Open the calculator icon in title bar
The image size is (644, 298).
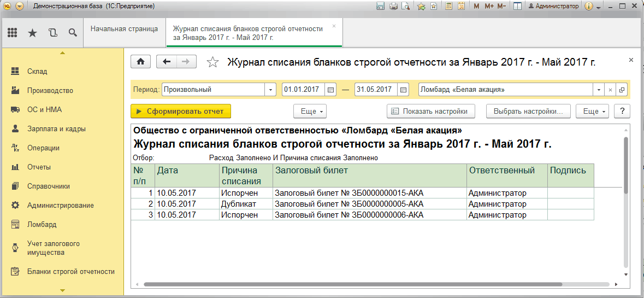[449, 6]
